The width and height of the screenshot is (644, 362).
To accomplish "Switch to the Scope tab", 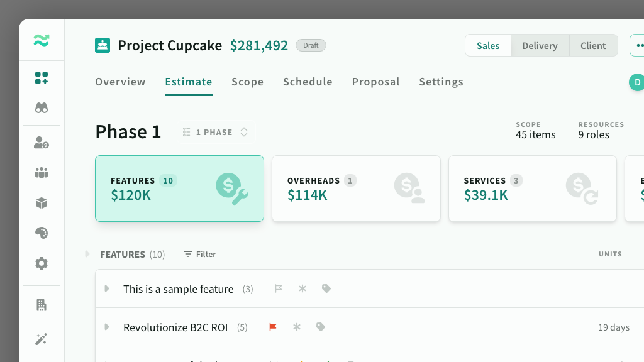I will (x=247, y=82).
